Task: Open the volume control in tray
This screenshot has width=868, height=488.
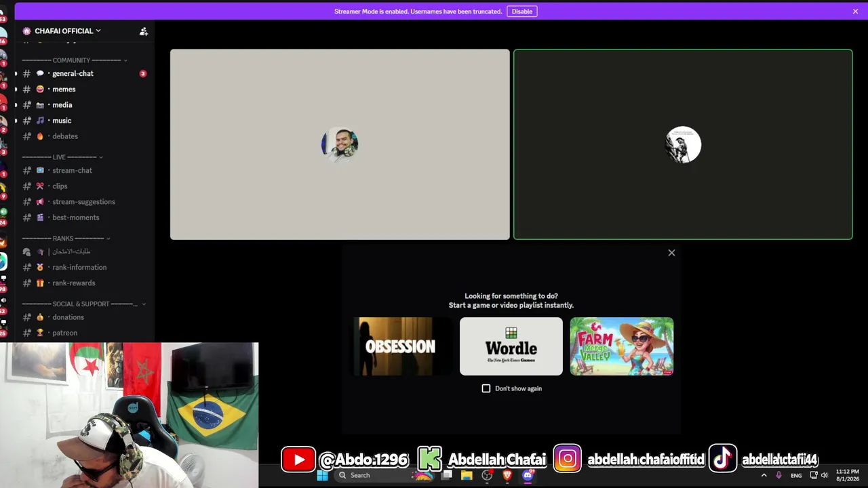Action: point(825,475)
